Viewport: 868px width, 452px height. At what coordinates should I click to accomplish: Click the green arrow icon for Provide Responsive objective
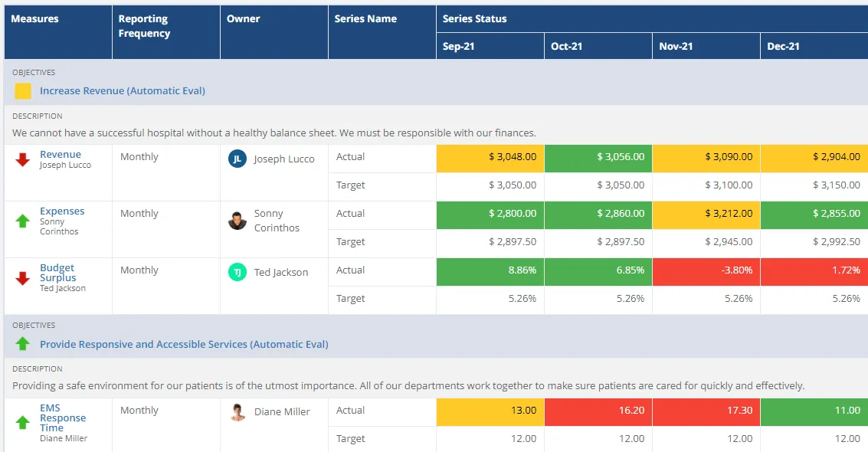point(22,344)
